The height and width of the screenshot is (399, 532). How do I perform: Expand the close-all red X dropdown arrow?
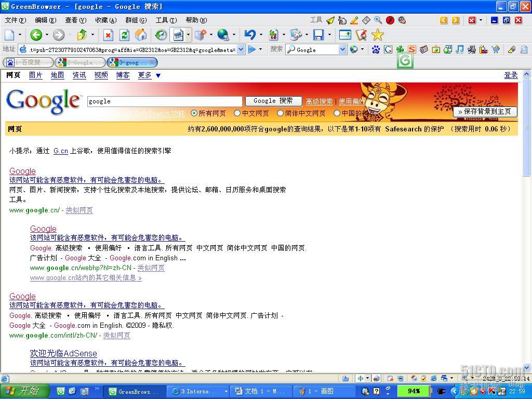coord(481,20)
